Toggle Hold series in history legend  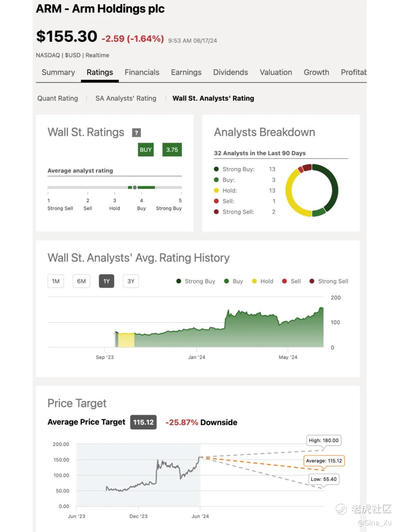[x=263, y=281]
